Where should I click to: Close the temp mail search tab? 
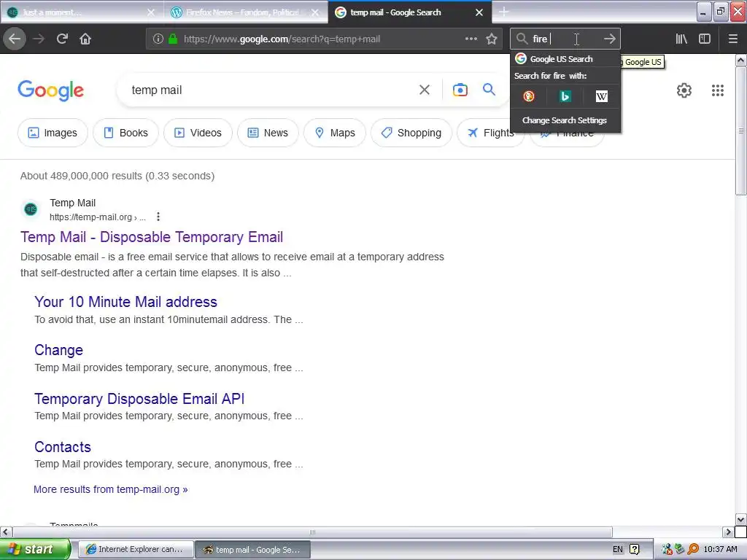click(479, 12)
